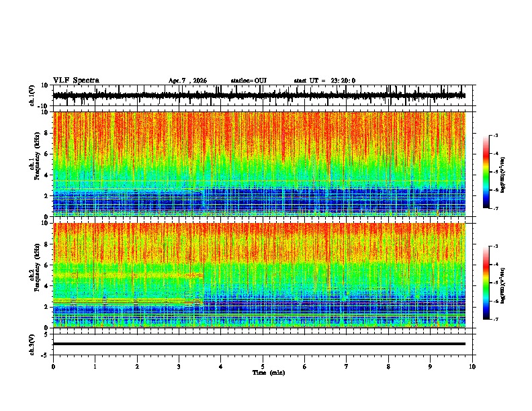Click the time axis tick label "7"
The width and height of the screenshot is (532, 411).
[x=347, y=367]
